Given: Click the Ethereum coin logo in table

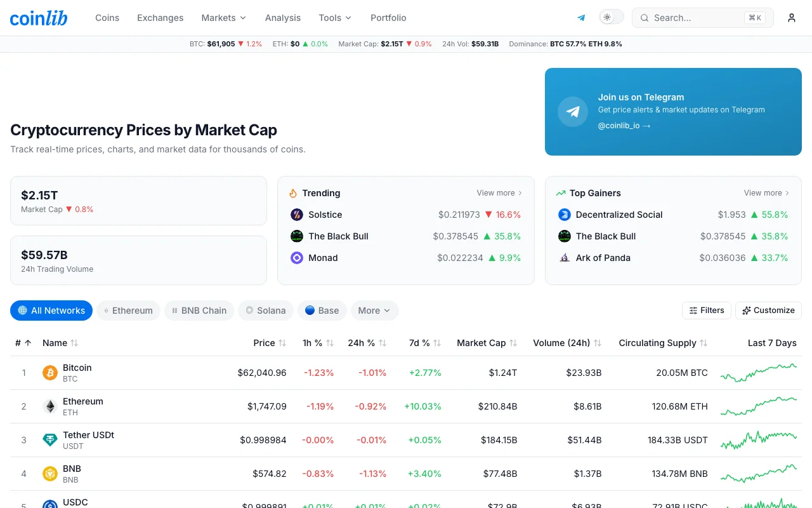Looking at the screenshot, I should click(x=50, y=406).
